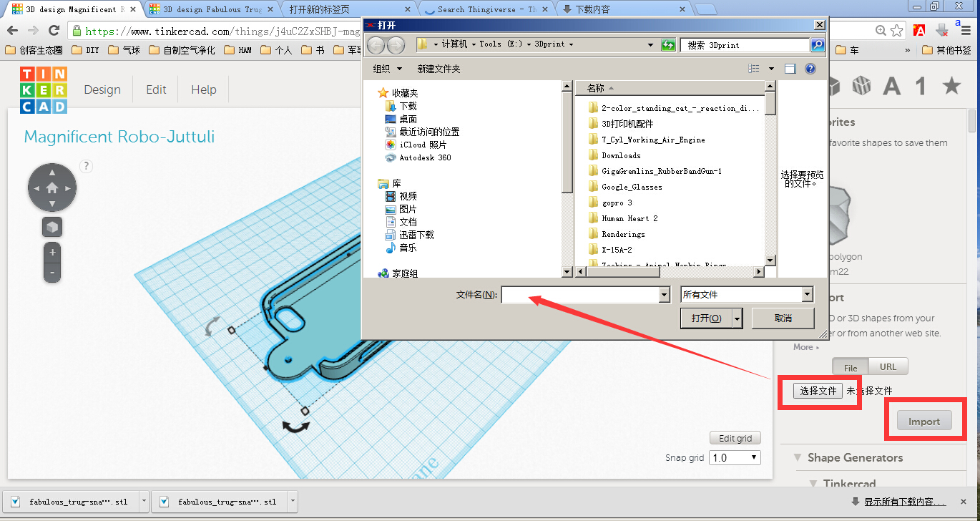980x521 pixels.
Task: Click the Import button
Action: [x=924, y=421]
